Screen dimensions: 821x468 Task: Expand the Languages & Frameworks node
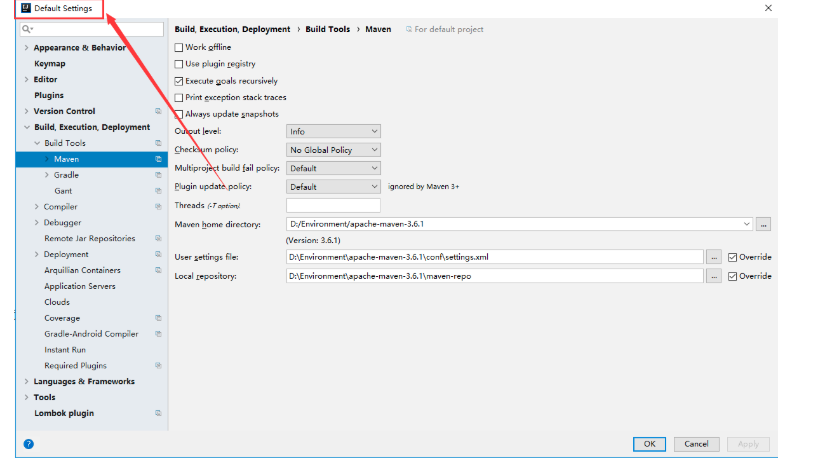click(x=26, y=381)
